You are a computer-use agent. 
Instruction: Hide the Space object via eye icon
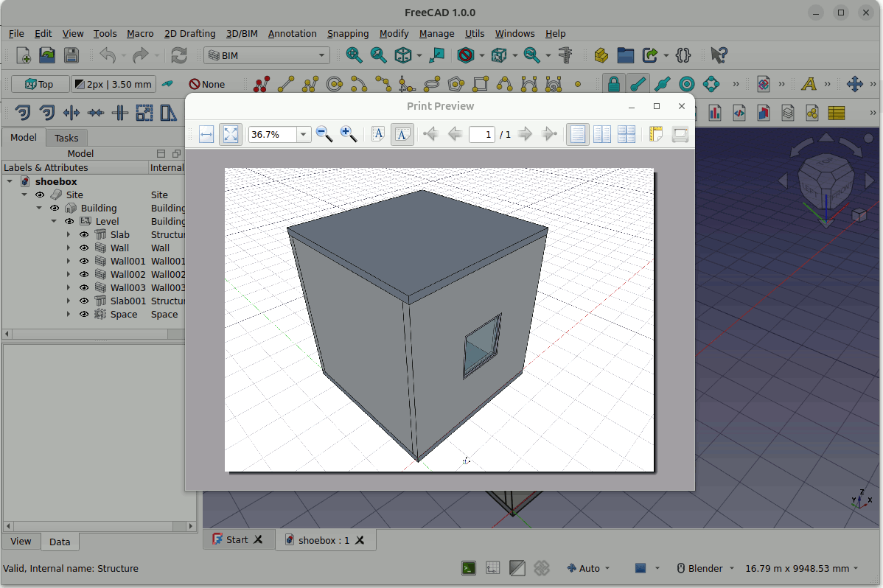(84, 314)
